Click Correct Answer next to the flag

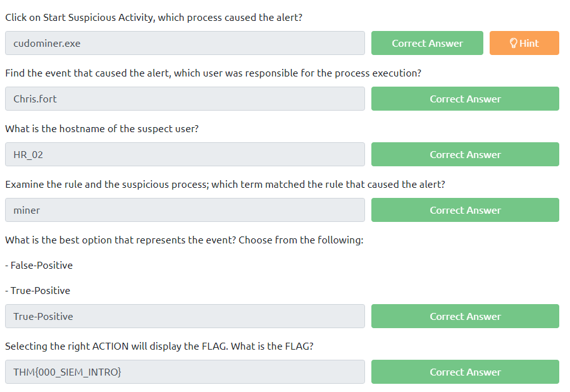[x=465, y=372]
